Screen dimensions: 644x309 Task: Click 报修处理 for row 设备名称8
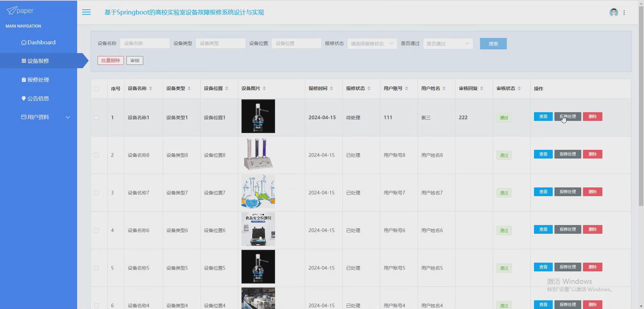coord(568,154)
